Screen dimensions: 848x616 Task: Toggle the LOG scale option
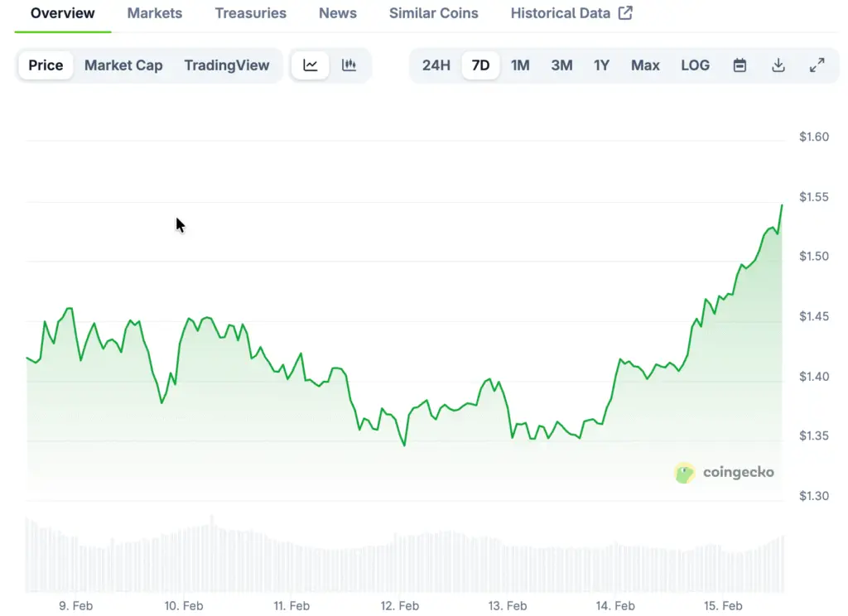click(695, 65)
